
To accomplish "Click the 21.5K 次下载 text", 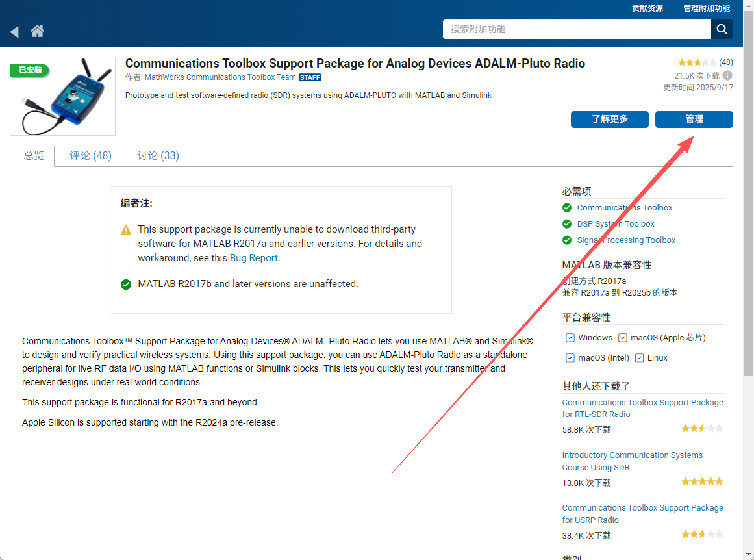I will [x=697, y=76].
